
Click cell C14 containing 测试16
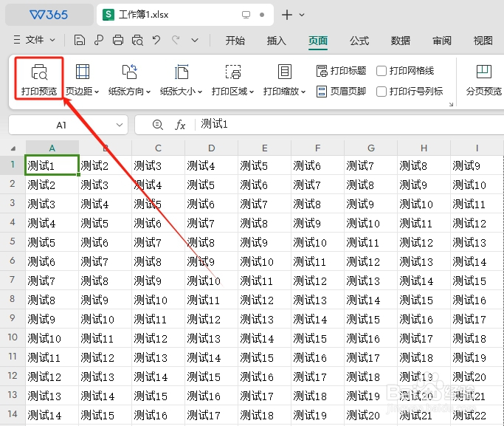tap(158, 415)
